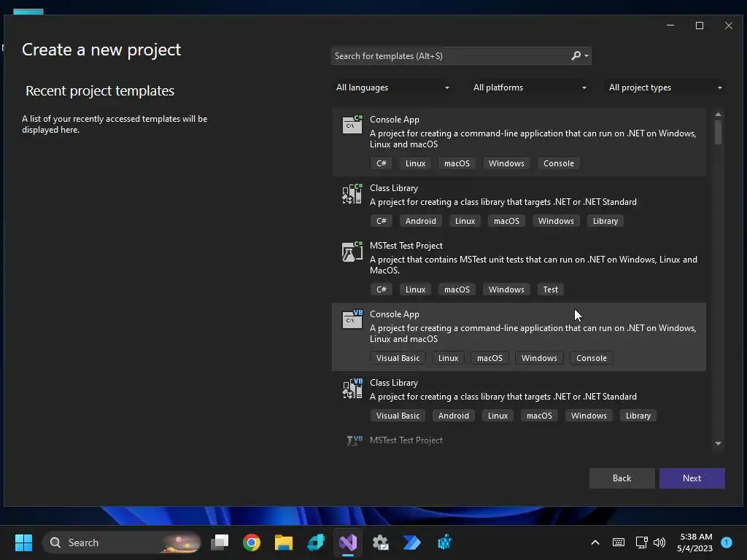This screenshot has width=747, height=560.
Task: Click the C# MSTest Test Project icon
Action: coord(352,252)
